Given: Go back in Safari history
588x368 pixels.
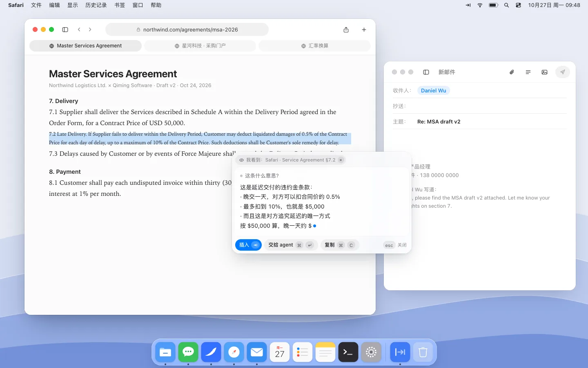Looking at the screenshot, I should point(79,29).
